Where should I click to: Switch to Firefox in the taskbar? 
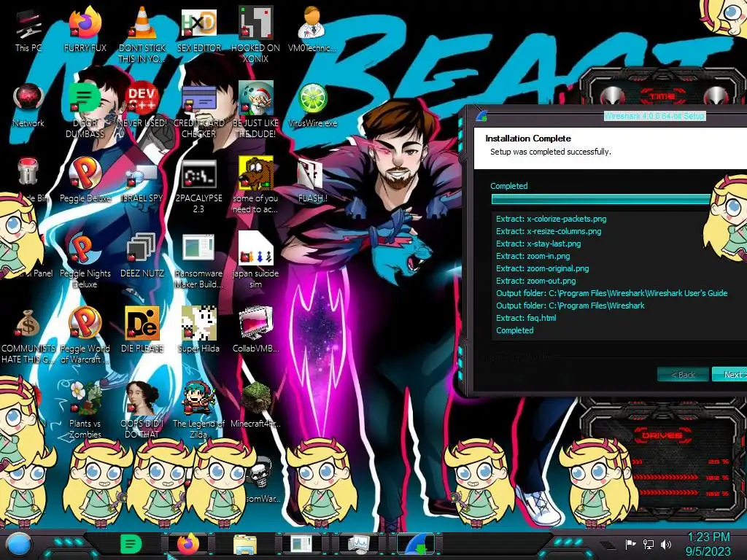[187, 544]
